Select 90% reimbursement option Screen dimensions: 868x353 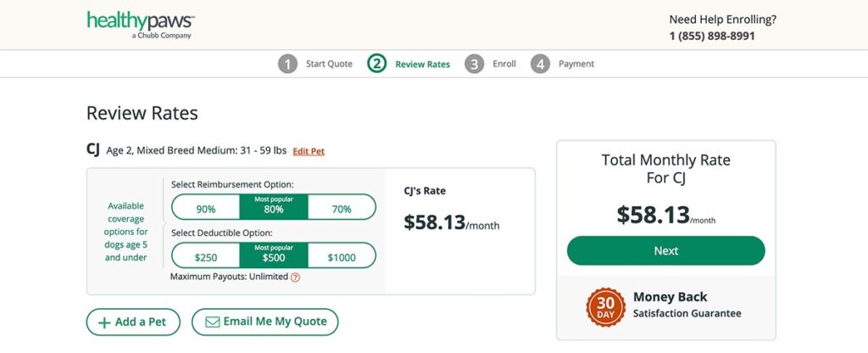(x=206, y=207)
